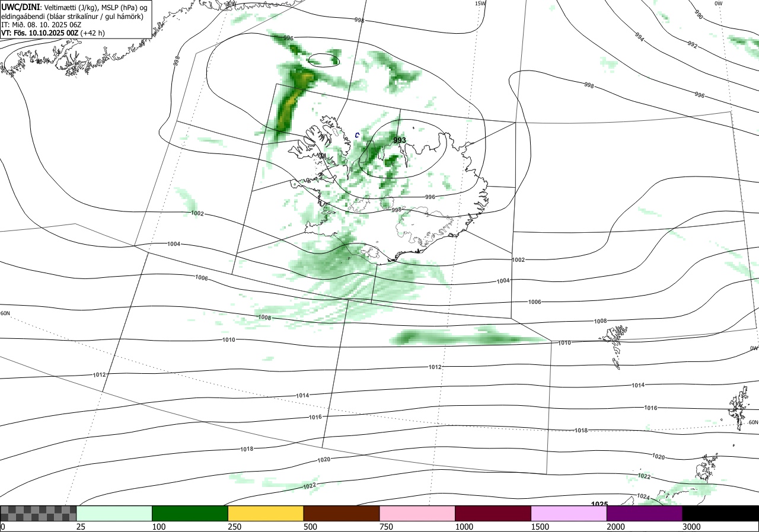Viewport: 759px width, 532px height.
Task: Click the brown 500–750 legend swatch
Action: coord(342,513)
